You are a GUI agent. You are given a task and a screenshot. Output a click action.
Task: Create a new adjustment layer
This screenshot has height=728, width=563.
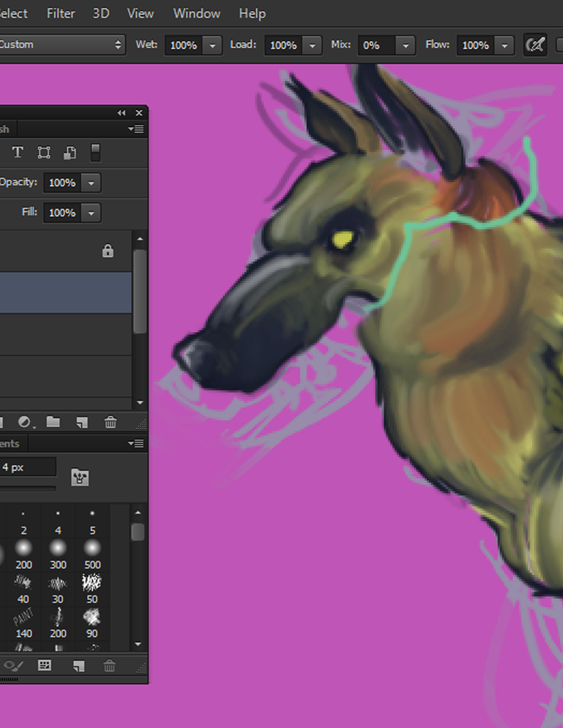point(24,422)
